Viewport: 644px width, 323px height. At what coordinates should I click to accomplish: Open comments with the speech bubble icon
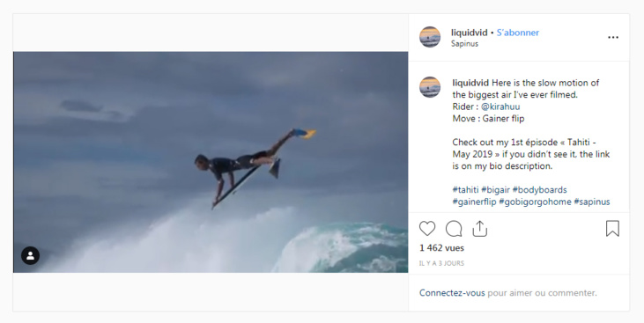click(454, 229)
